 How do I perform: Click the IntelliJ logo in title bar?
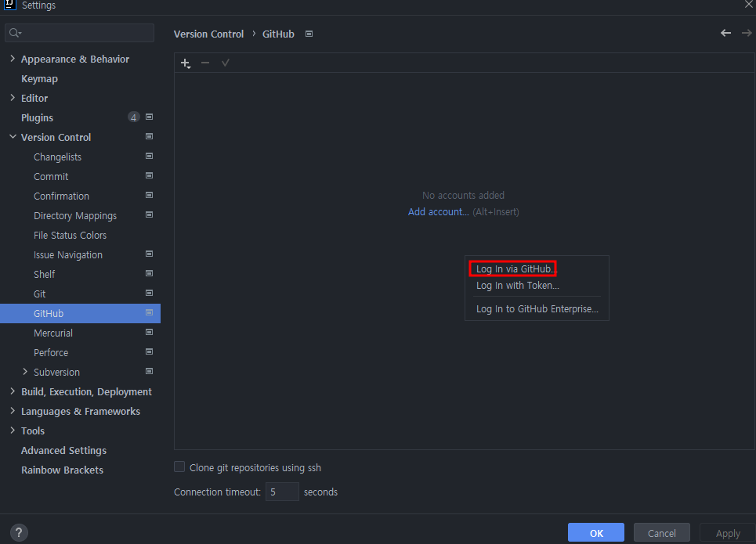[9, 5]
